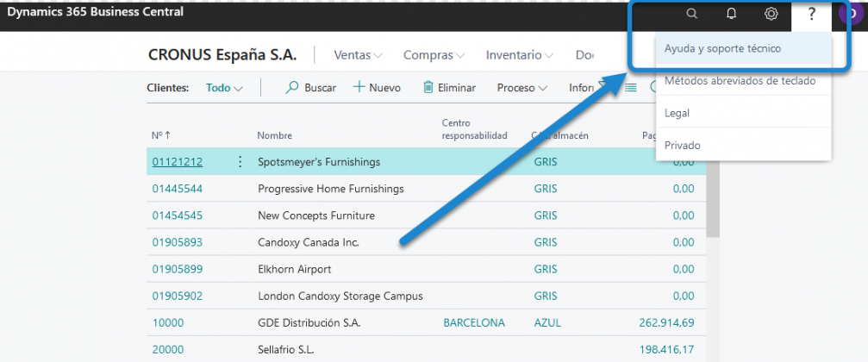Open the three-dot menu for Spotsmeyer's Furnishings

click(240, 162)
